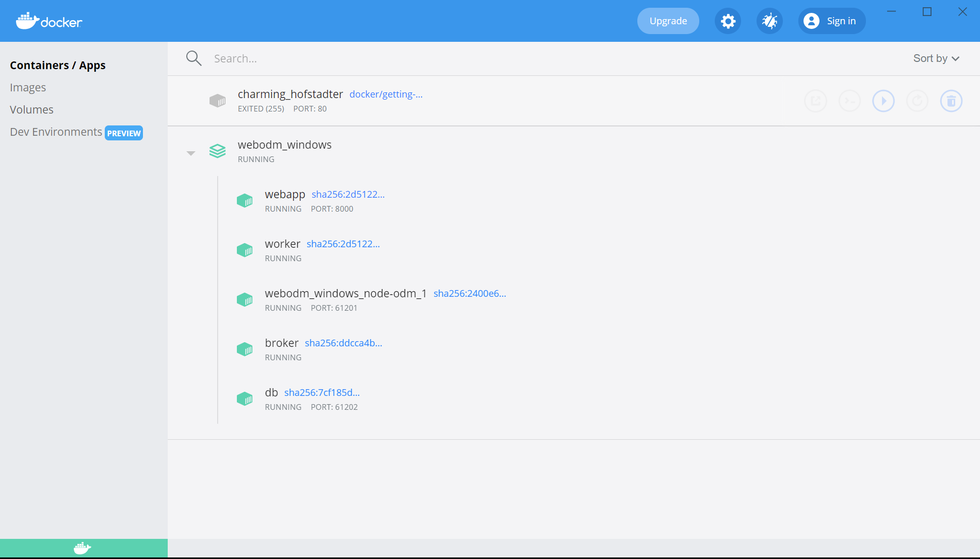Switch to Dev Environments preview
Screen dimensions: 980x559
tap(56, 132)
